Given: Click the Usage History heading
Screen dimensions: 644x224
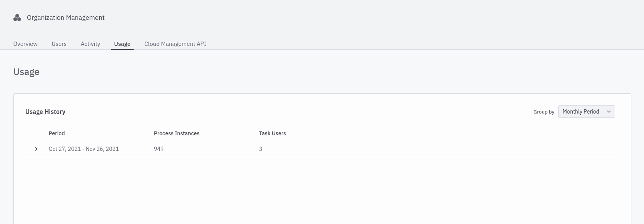Looking at the screenshot, I should coord(45,112).
